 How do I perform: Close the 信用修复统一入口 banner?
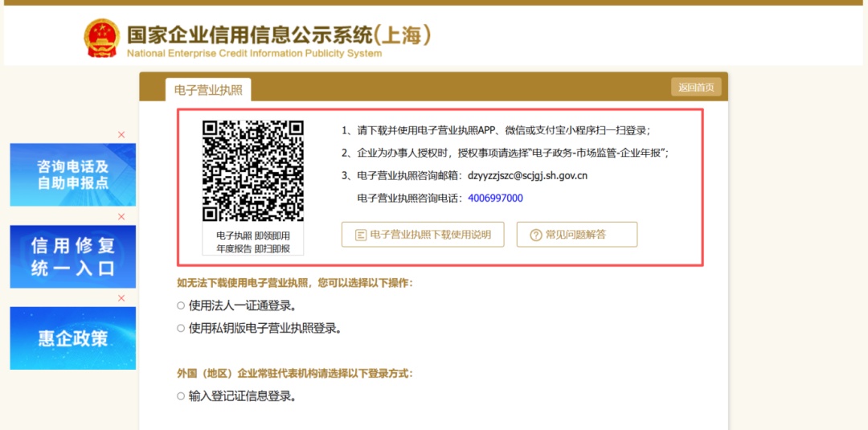121,216
